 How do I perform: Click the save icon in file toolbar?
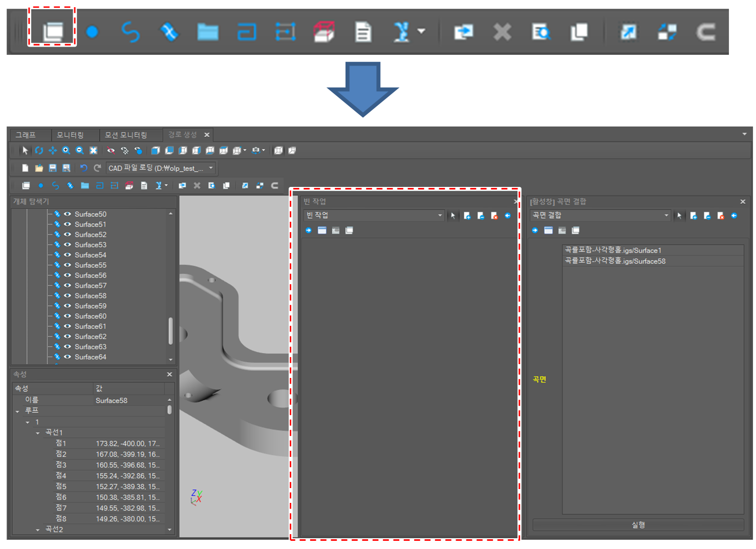[x=52, y=168]
